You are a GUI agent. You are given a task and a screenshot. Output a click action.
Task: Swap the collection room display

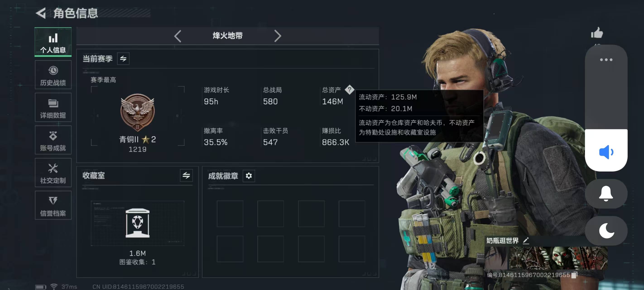186,175
